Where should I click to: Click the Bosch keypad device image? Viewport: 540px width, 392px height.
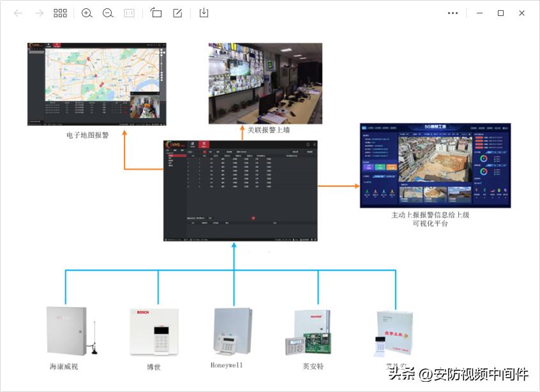pos(153,330)
